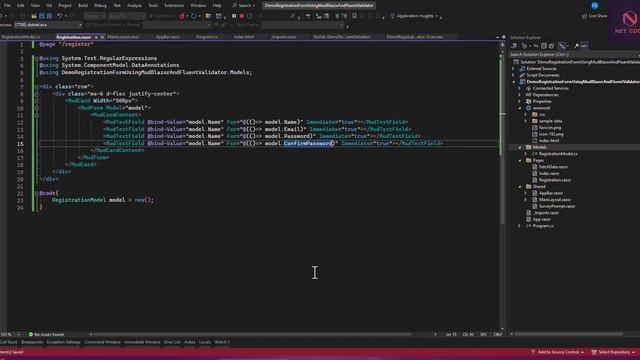Switch to the index.html editor tab
The image size is (640, 360).
244,37
